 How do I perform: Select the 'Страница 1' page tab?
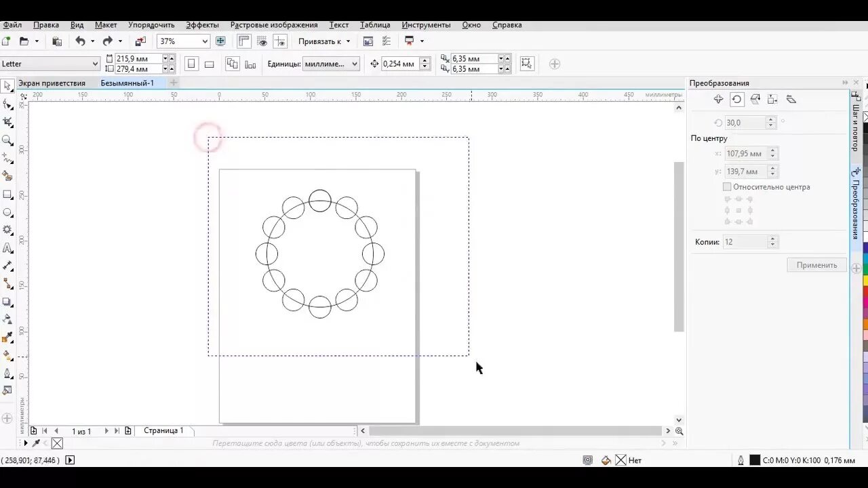click(163, 430)
